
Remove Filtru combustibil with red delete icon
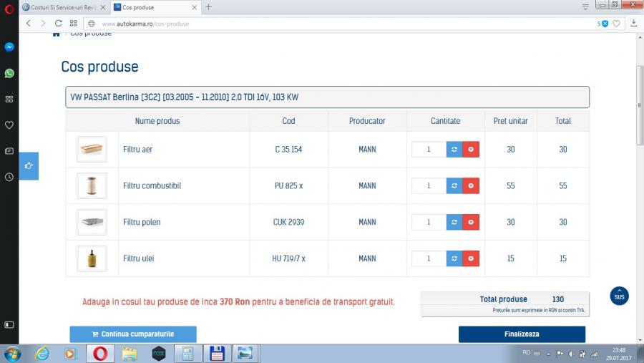[x=471, y=186]
